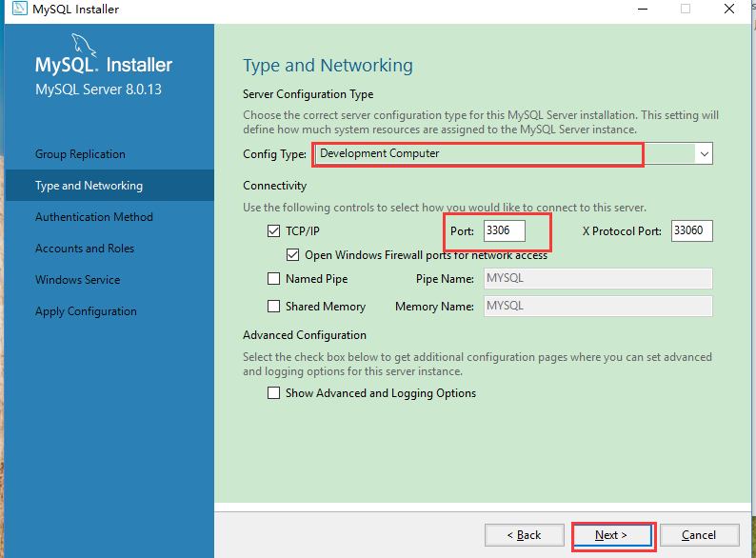This screenshot has width=756, height=558.
Task: Click the X Protocol Port field
Action: point(692,230)
